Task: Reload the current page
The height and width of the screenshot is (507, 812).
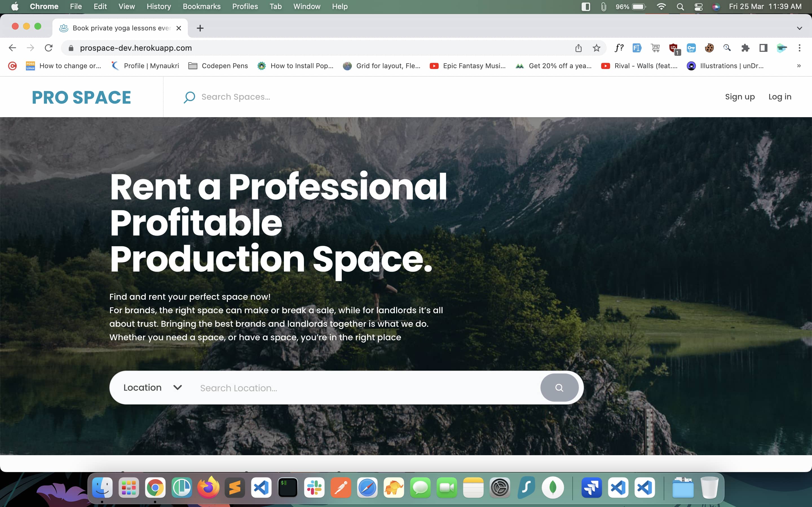Action: (x=49, y=48)
